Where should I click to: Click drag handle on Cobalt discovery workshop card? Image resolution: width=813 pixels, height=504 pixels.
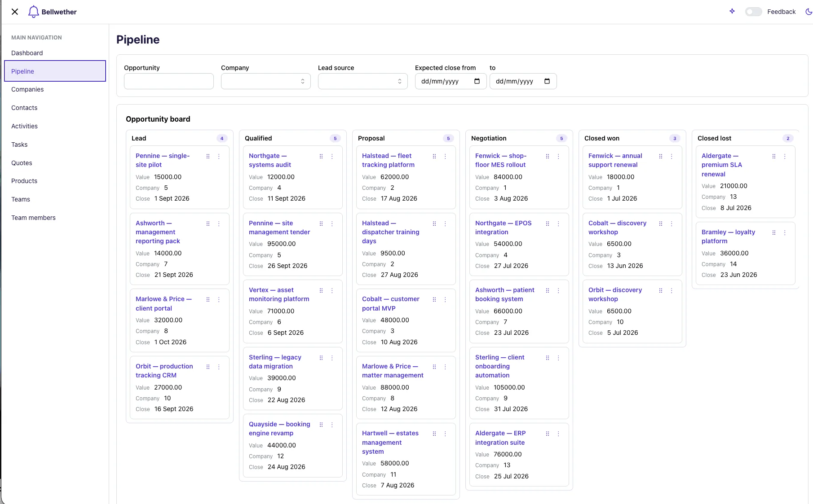tap(661, 224)
